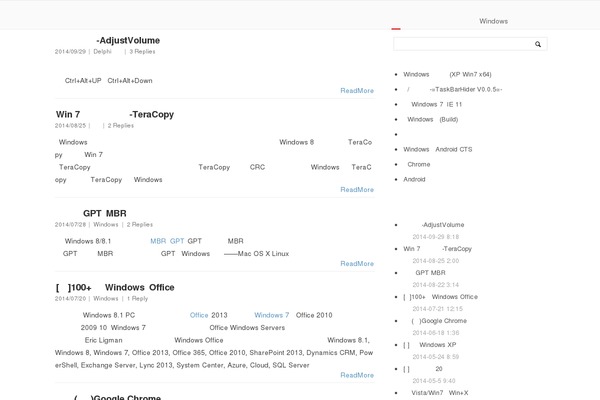Open 1 Reply on the Windows Office post
This screenshot has width=600, height=400.
tap(137, 299)
